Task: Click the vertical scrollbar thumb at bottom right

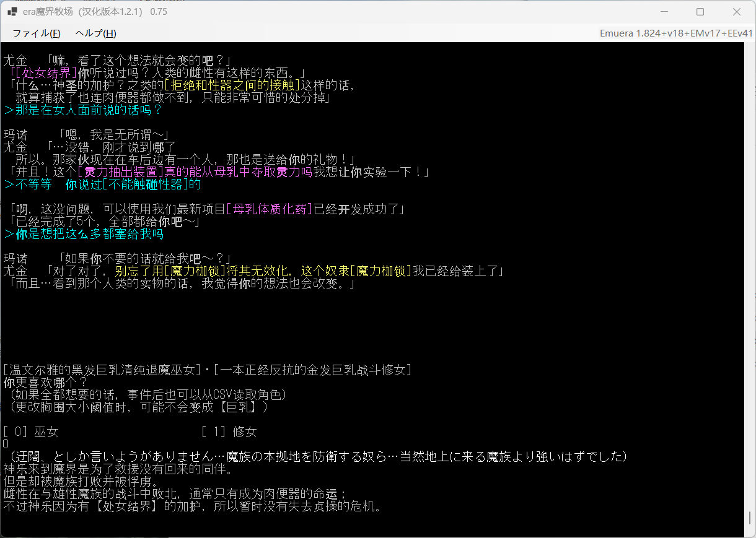Action: 750,518
